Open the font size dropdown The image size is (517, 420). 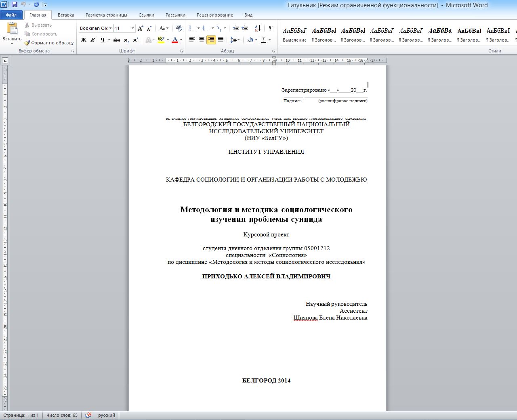click(x=132, y=28)
